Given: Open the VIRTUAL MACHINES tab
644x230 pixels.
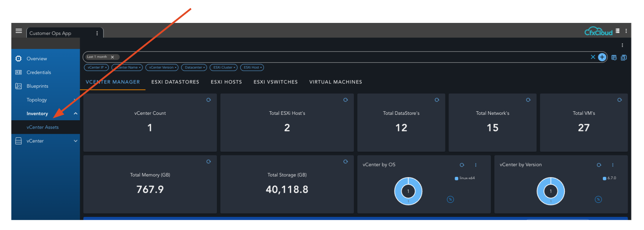Looking at the screenshot, I should click(x=335, y=82).
